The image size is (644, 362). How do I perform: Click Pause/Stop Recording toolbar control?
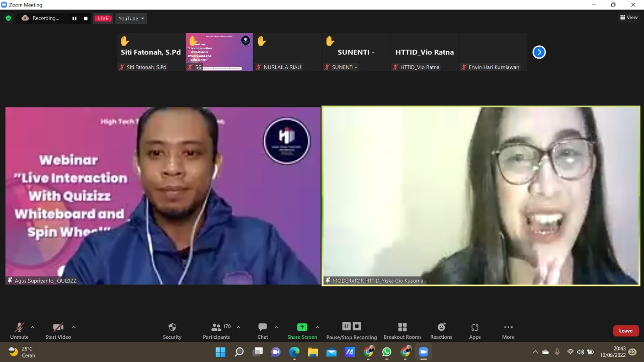(352, 331)
